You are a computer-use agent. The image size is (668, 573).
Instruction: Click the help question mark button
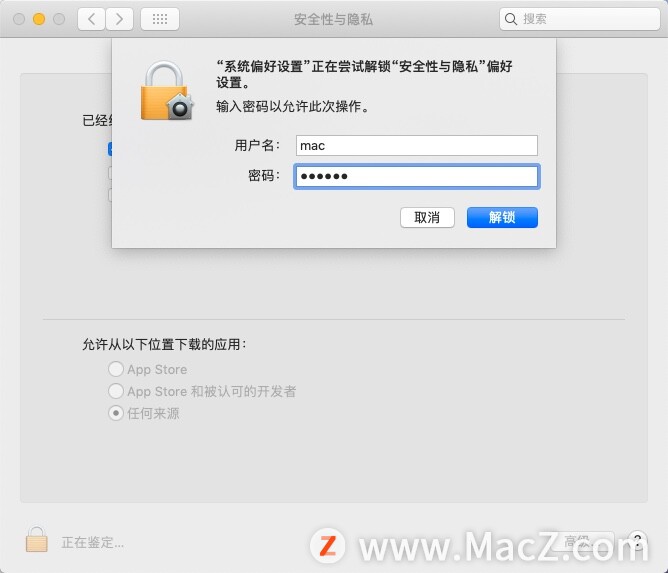(x=637, y=541)
